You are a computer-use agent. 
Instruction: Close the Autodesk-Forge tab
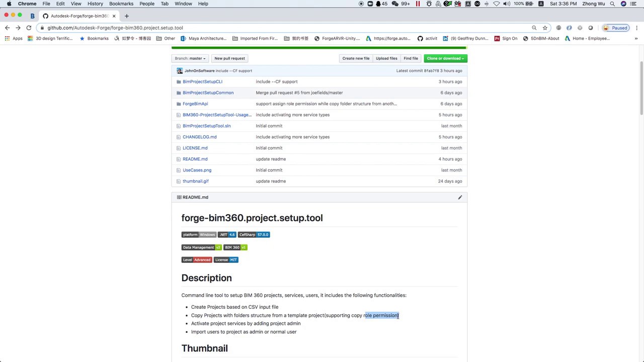click(114, 16)
